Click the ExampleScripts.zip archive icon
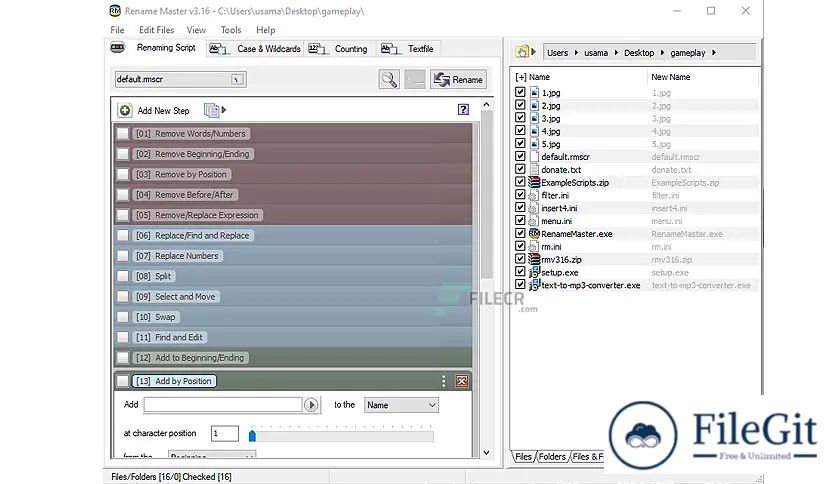Viewport: 836px width, 484px height. (534, 182)
